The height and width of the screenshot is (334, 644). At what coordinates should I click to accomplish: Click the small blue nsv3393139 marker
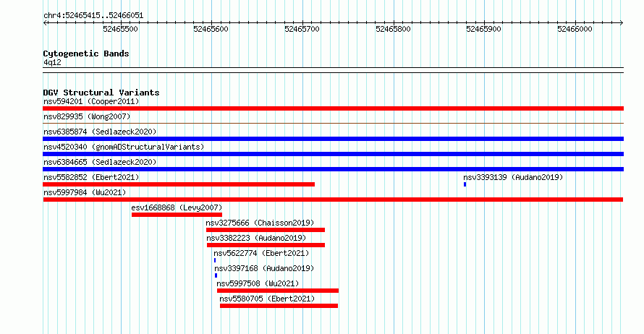[x=465, y=184]
